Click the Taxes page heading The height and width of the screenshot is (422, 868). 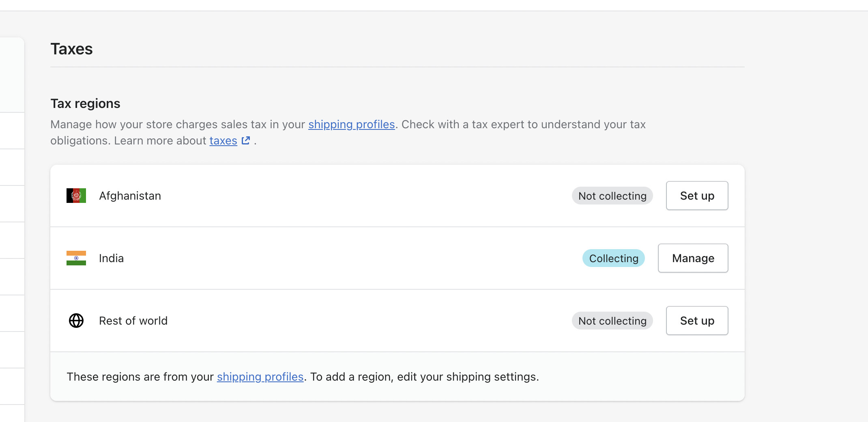[71, 49]
